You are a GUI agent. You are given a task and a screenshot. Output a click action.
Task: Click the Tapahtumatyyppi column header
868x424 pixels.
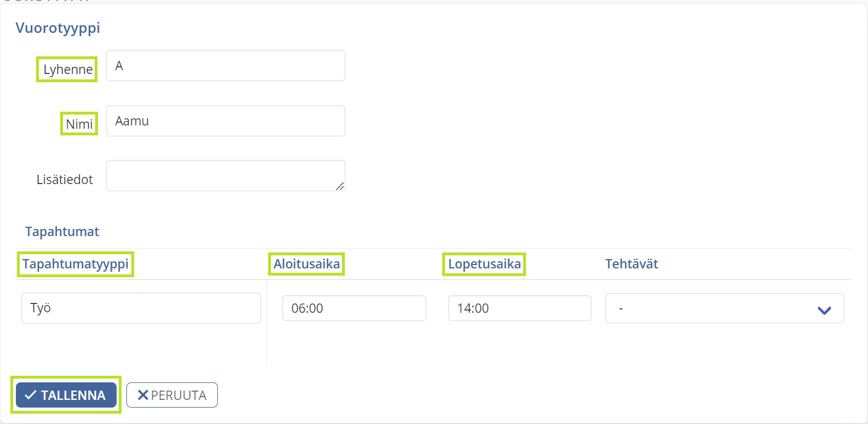click(x=75, y=263)
